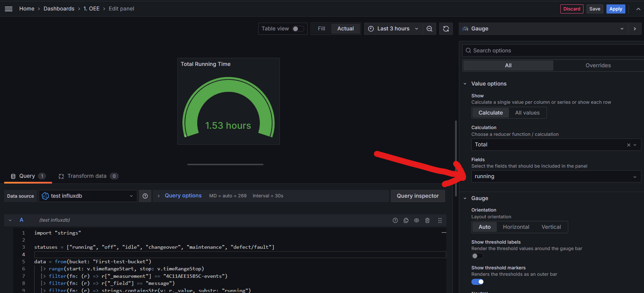
Task: Open query A help icon
Action: pyautogui.click(x=395, y=220)
